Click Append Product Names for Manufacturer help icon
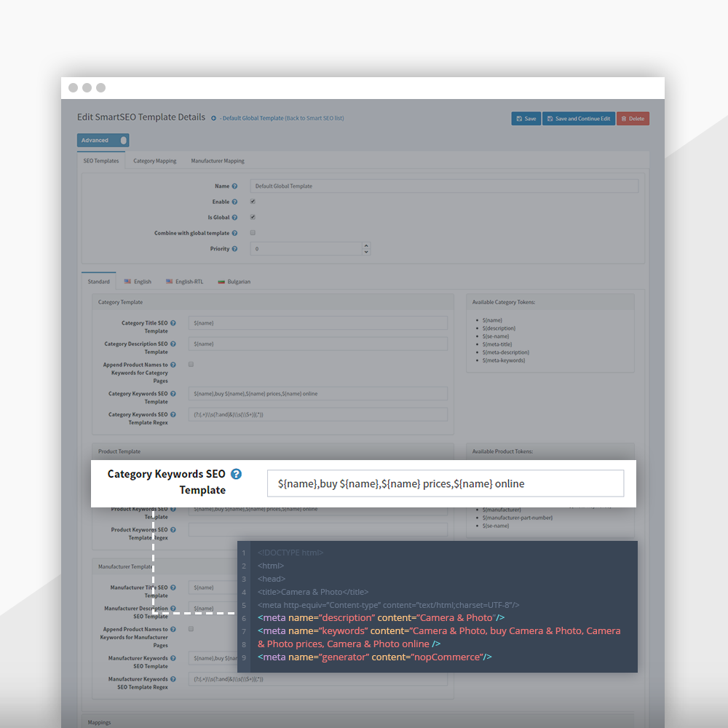728x728 pixels. coord(173,630)
